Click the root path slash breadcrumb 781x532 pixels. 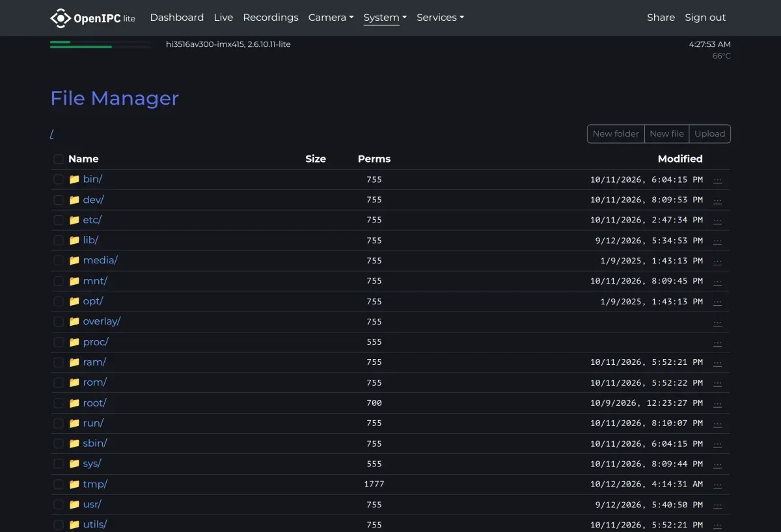pos(52,134)
